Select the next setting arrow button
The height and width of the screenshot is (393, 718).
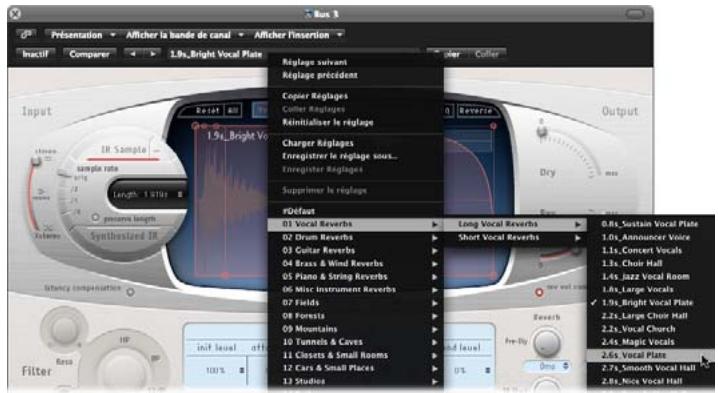(x=152, y=54)
